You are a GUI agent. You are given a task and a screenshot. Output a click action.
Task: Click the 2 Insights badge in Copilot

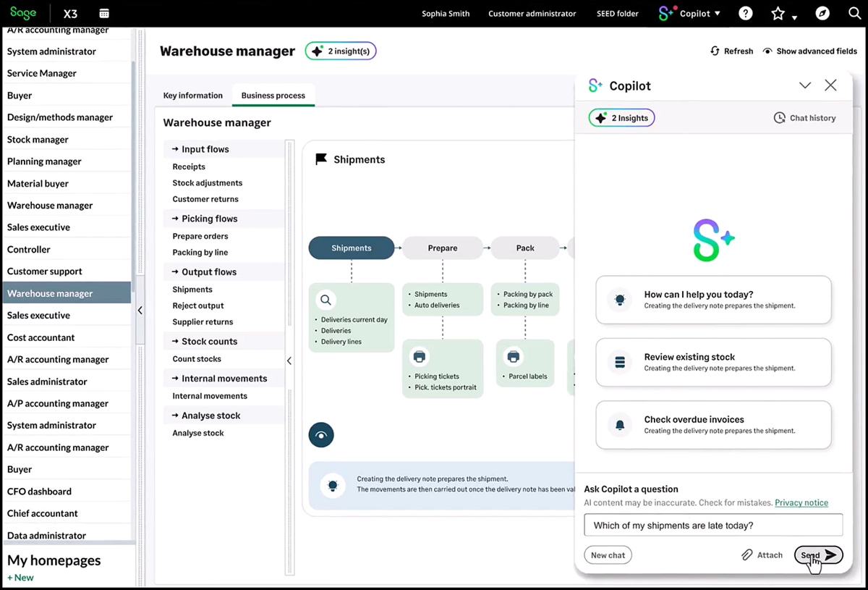[x=621, y=117]
